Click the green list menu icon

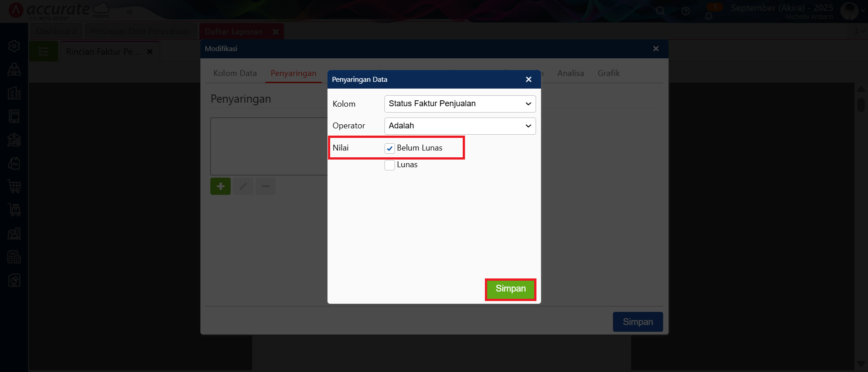coord(43,52)
